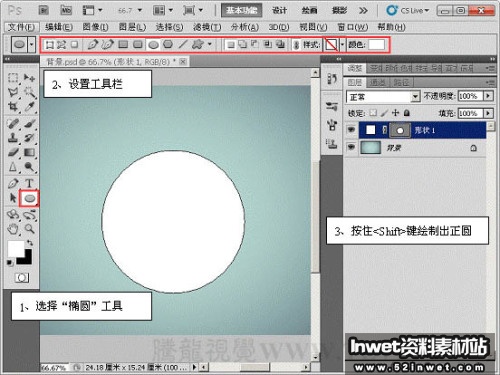Select the Dodge tool
Image resolution: width=500 pixels, height=375 pixels.
(x=29, y=167)
